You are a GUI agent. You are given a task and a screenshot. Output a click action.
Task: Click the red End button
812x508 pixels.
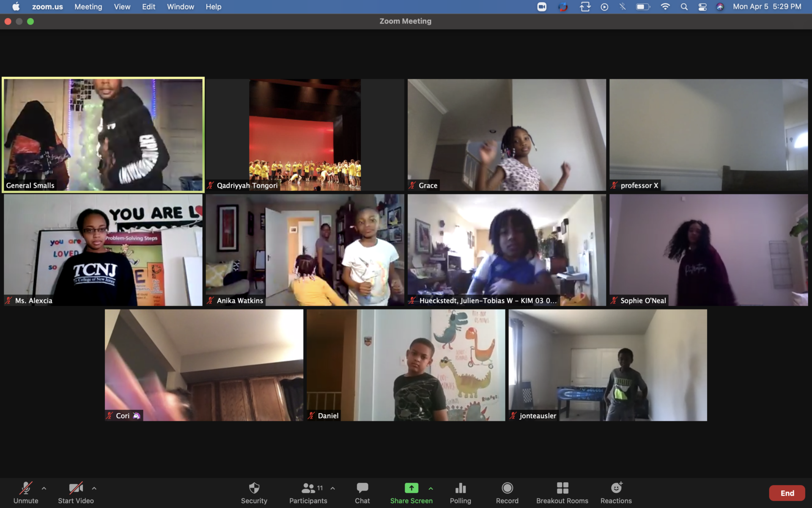point(787,493)
